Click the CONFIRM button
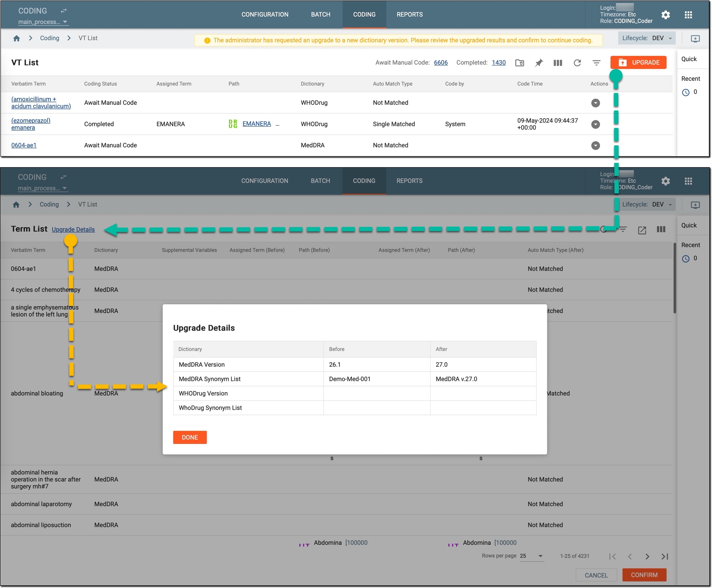712x588 pixels. (644, 575)
